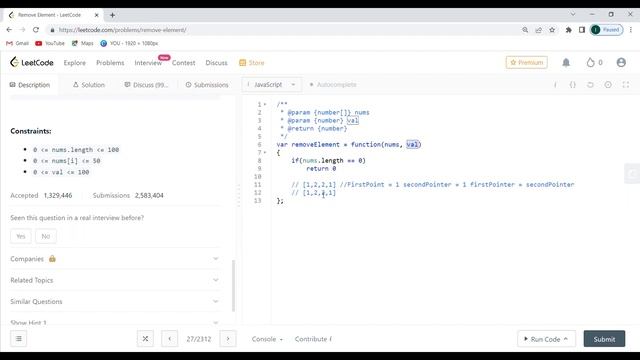The width and height of the screenshot is (640, 360).
Task: Toggle the Autocomplete option
Action: point(333,84)
